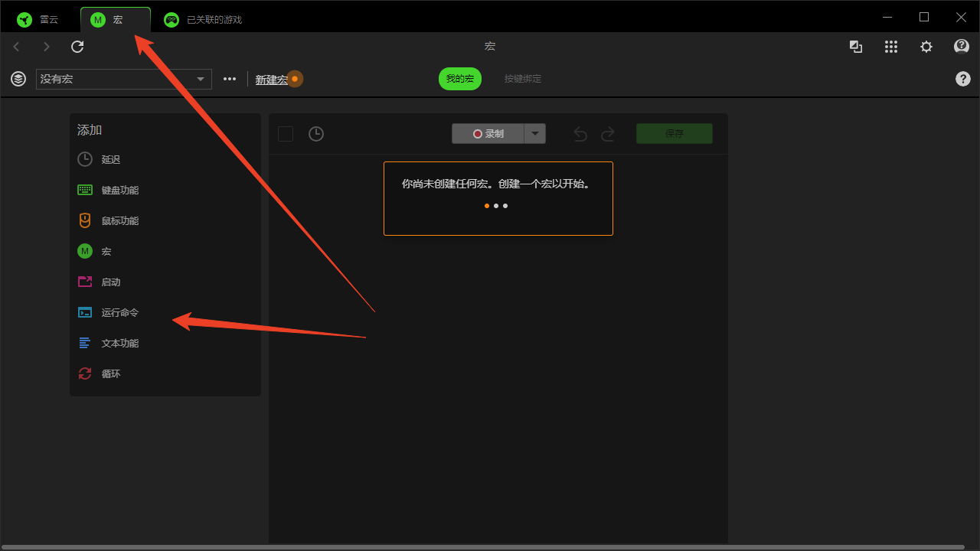This screenshot has width=980, height=551.
Task: Select the 鼠标功能 mouse icon
Action: 85,220
